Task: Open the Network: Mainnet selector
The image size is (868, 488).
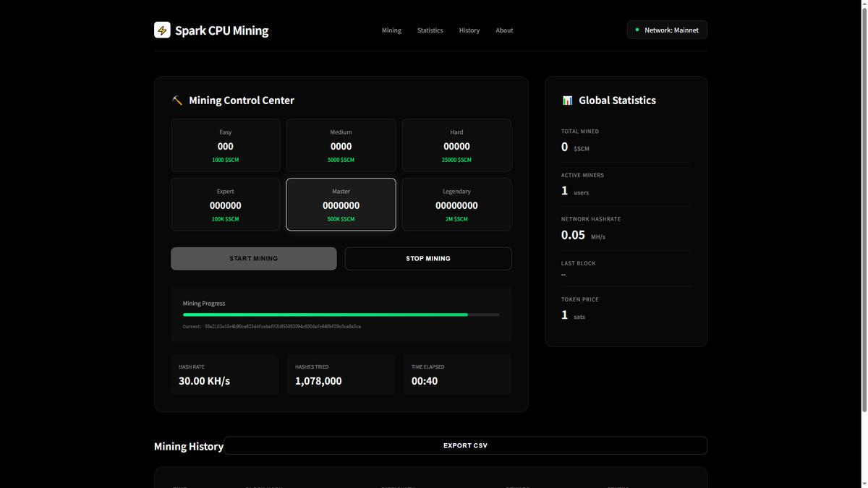Action: tap(667, 30)
